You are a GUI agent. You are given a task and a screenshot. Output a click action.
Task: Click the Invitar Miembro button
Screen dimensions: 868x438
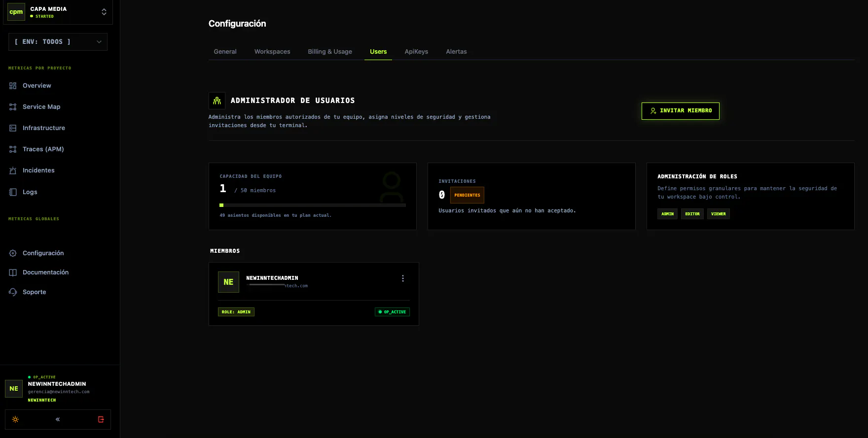[681, 111]
